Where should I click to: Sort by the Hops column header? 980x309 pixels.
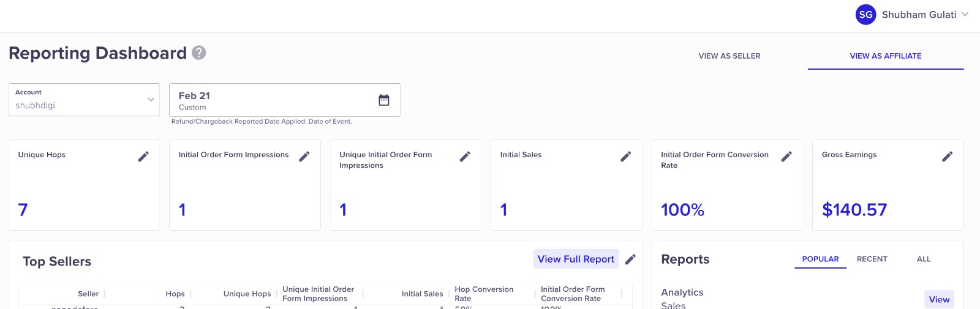coord(175,294)
